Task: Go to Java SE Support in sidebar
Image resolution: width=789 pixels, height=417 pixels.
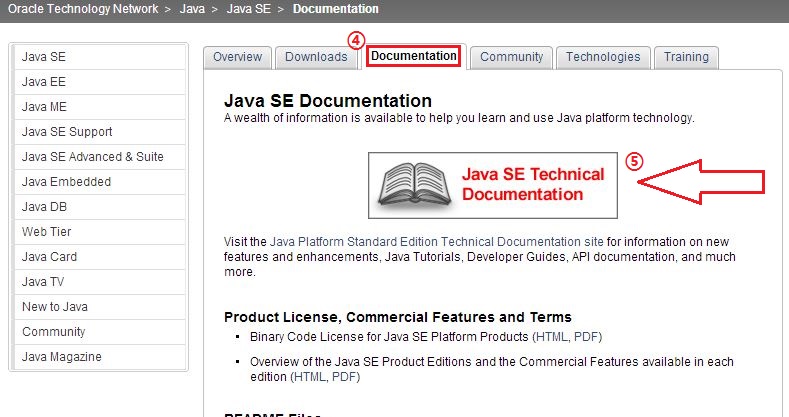Action: click(x=67, y=132)
